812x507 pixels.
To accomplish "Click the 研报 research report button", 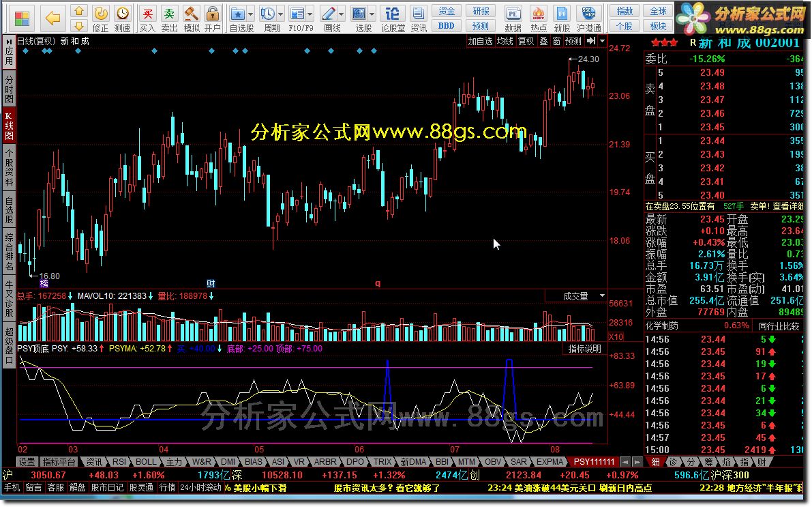I will (481, 11).
